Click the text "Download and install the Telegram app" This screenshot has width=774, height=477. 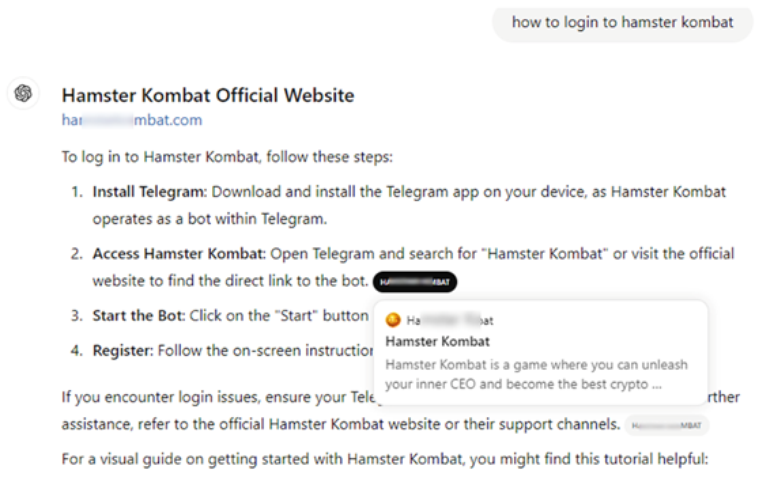348,192
